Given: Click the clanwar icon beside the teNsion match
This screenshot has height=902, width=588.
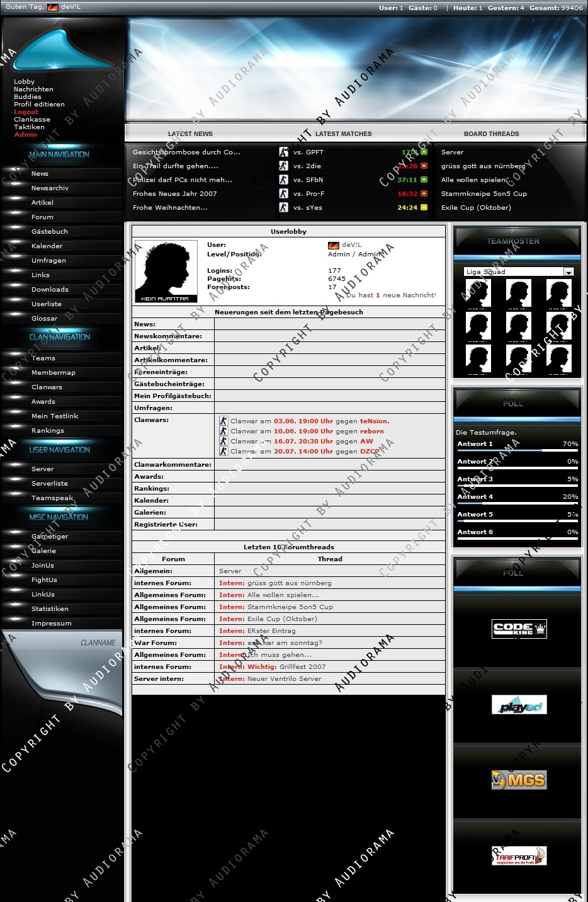Looking at the screenshot, I should coord(223,421).
